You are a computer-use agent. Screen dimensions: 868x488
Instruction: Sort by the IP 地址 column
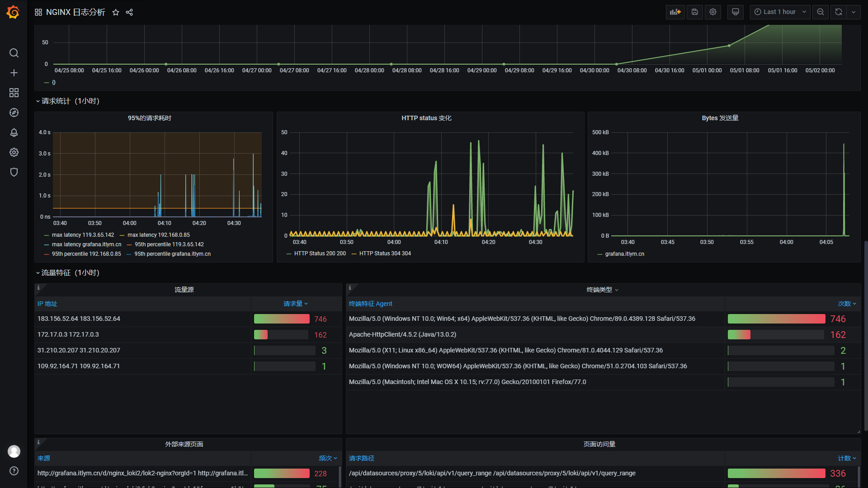pos(47,303)
